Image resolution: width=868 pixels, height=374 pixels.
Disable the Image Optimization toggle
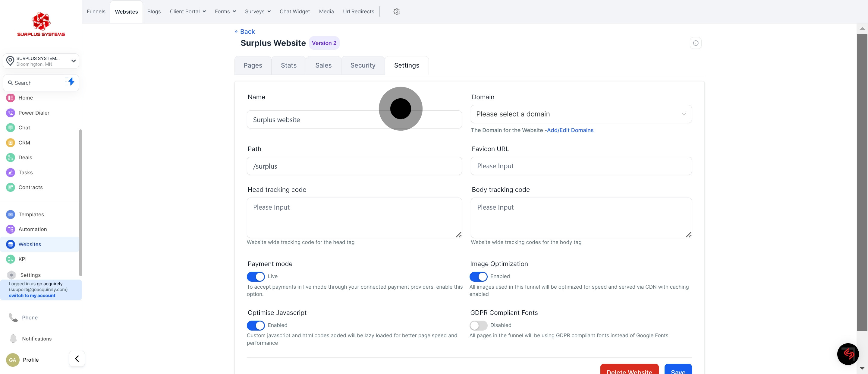478,277
